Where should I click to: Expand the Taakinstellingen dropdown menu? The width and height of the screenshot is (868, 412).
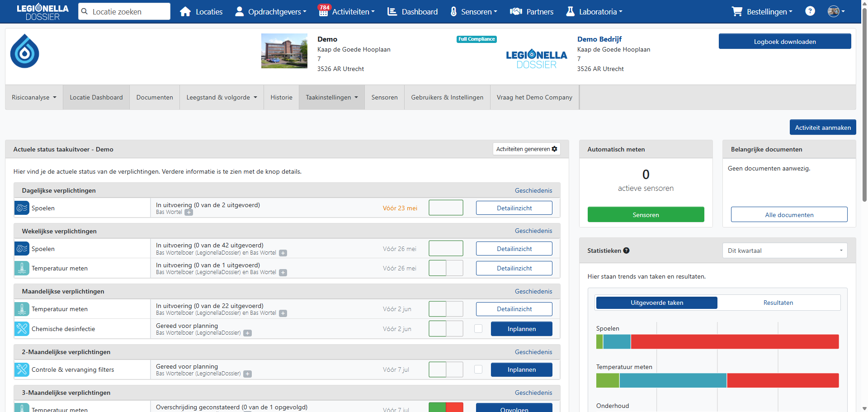coord(331,97)
